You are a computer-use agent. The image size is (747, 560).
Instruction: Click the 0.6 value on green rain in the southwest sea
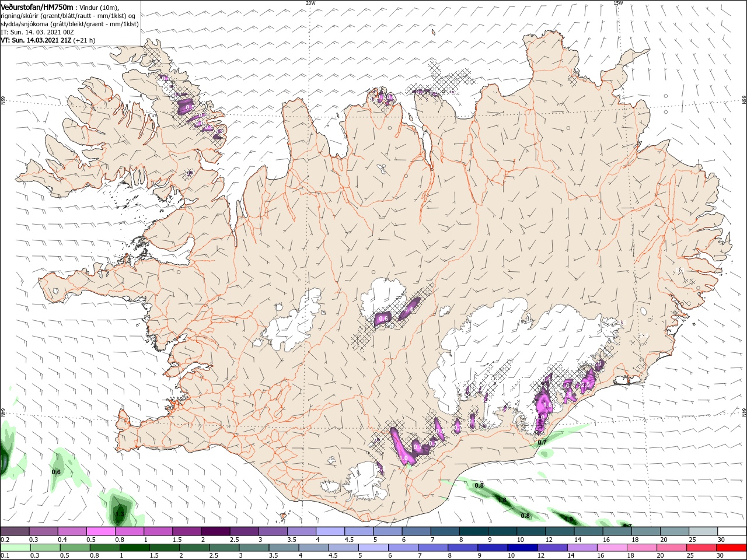pyautogui.click(x=56, y=472)
